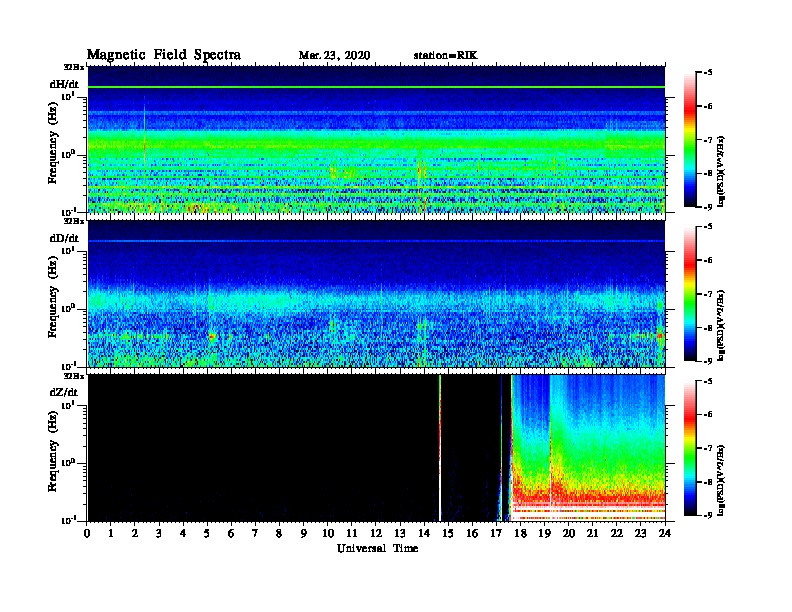
Task: Click the white vertical spike near 14.7 UT in dZ/dt
Action: coord(440,448)
